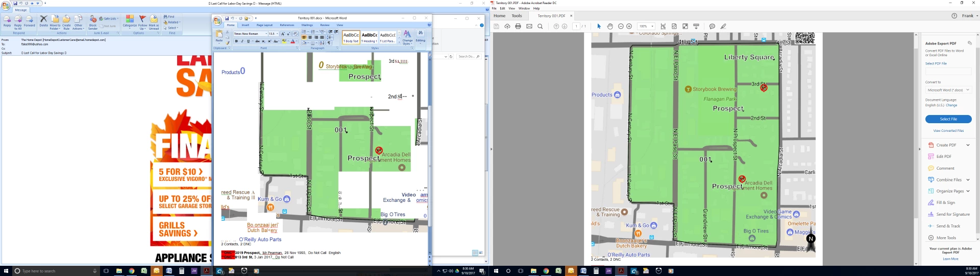980x276 pixels.
Task: Click the Bullets list icon in Word
Action: pyautogui.click(x=304, y=32)
